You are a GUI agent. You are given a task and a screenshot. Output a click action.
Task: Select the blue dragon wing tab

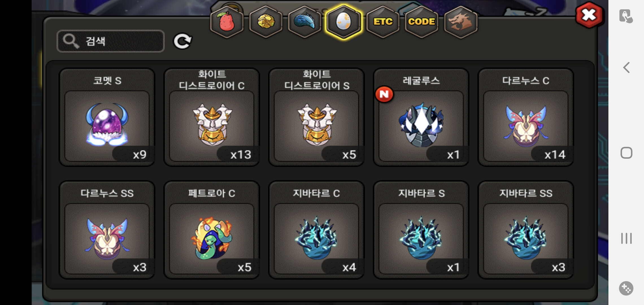coord(304,22)
